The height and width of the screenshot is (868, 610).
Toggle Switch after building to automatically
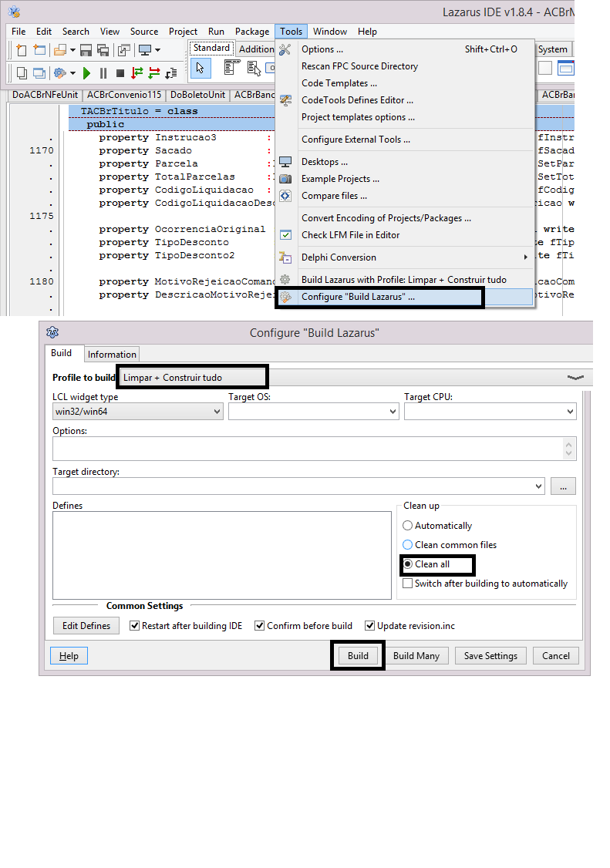coord(408,584)
